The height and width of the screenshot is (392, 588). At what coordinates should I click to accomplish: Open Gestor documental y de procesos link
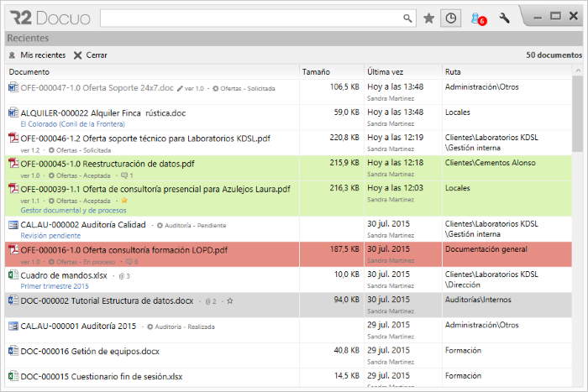[74, 210]
